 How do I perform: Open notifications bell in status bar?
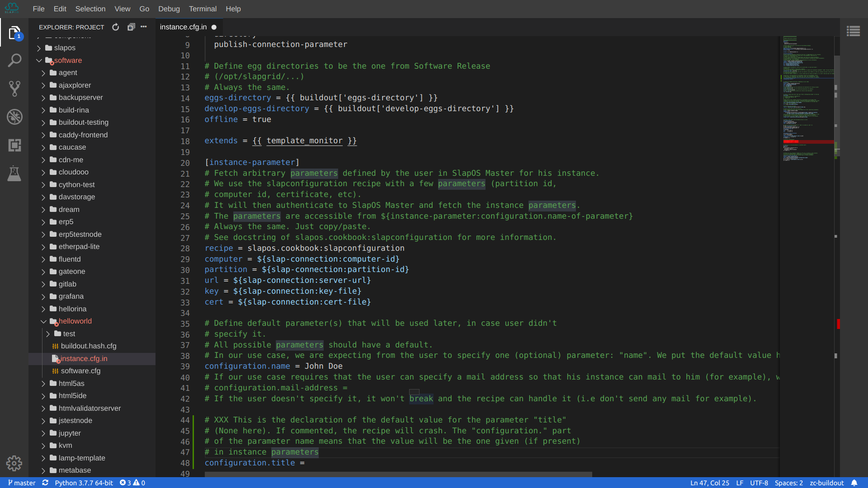pos(854,483)
